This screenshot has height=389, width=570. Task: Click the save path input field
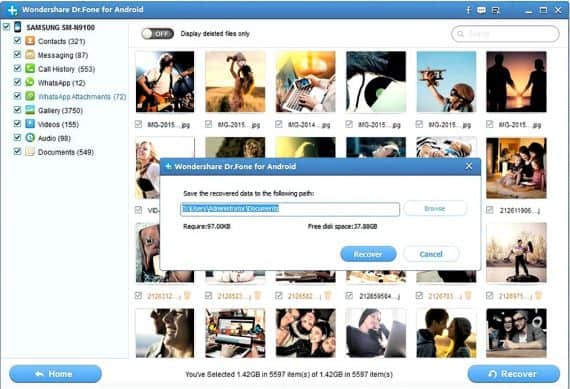(290, 209)
